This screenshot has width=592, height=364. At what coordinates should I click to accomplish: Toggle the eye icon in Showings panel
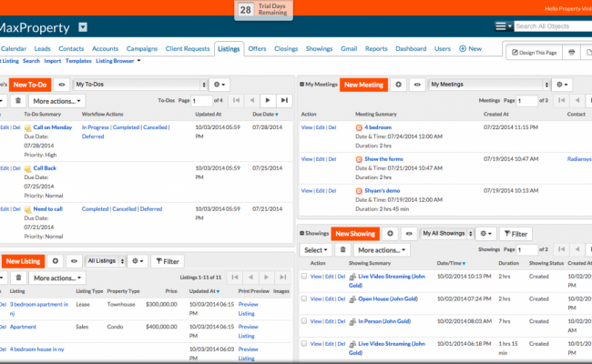click(409, 234)
